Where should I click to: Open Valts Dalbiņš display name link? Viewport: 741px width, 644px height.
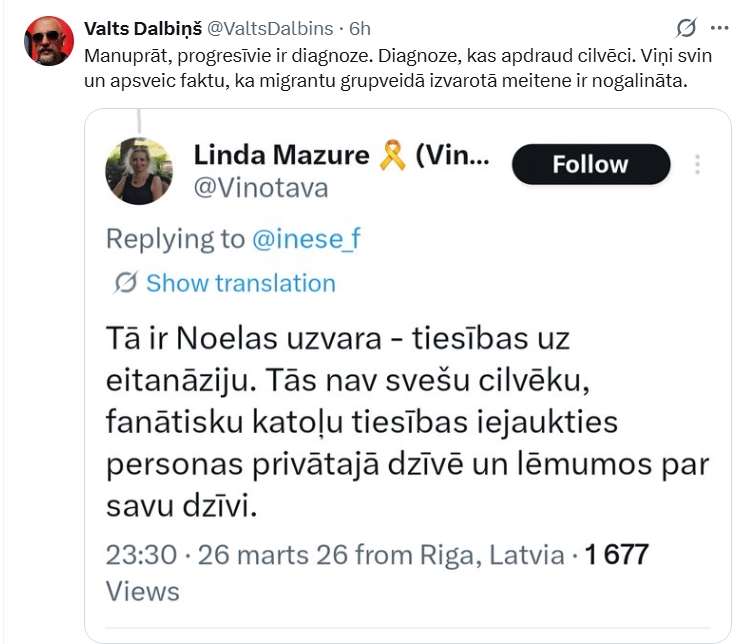pos(143,27)
